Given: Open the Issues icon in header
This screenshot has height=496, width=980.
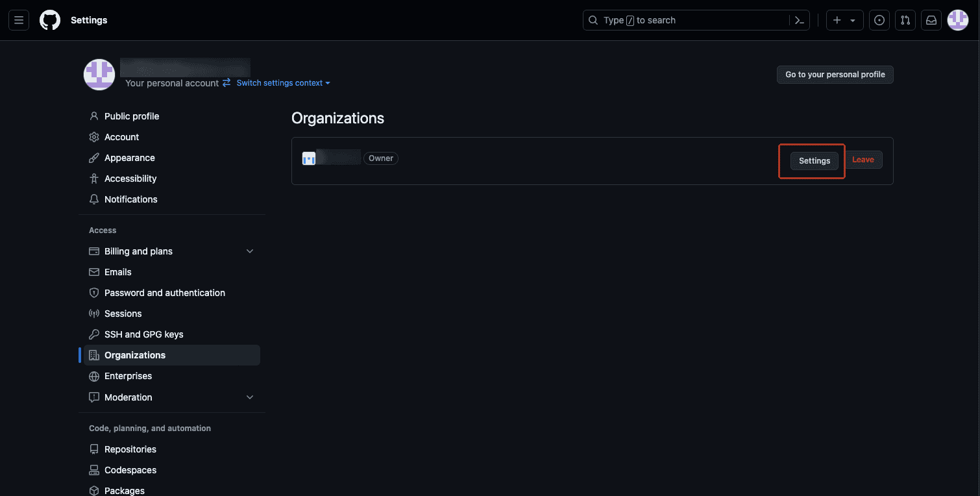Looking at the screenshot, I should click(x=879, y=20).
